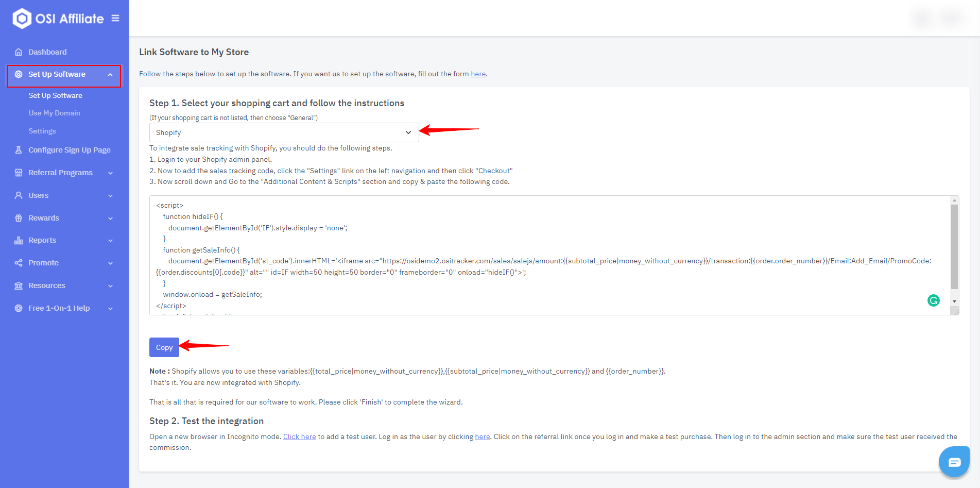The width and height of the screenshot is (980, 488).
Task: Click the Free 1-On-1 Help lifebuoy icon
Action: [x=19, y=308]
